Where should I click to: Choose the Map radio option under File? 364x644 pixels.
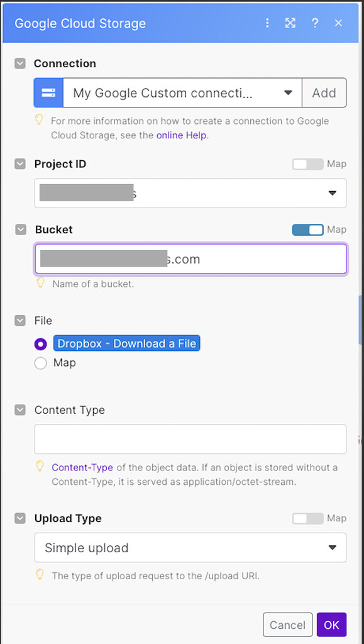(x=41, y=364)
